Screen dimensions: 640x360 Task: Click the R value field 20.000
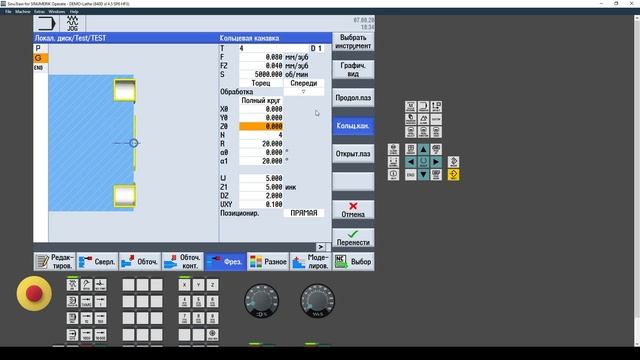click(x=261, y=144)
